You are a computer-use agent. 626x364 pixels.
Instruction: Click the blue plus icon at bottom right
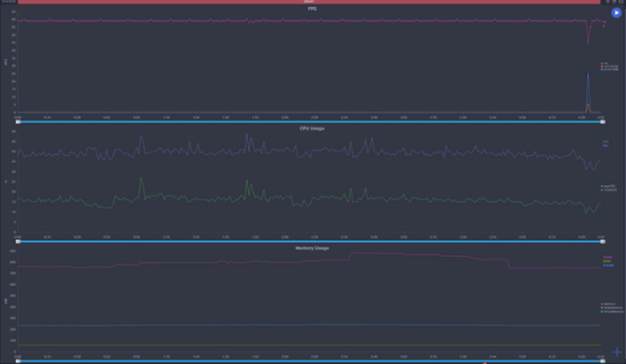617,352
